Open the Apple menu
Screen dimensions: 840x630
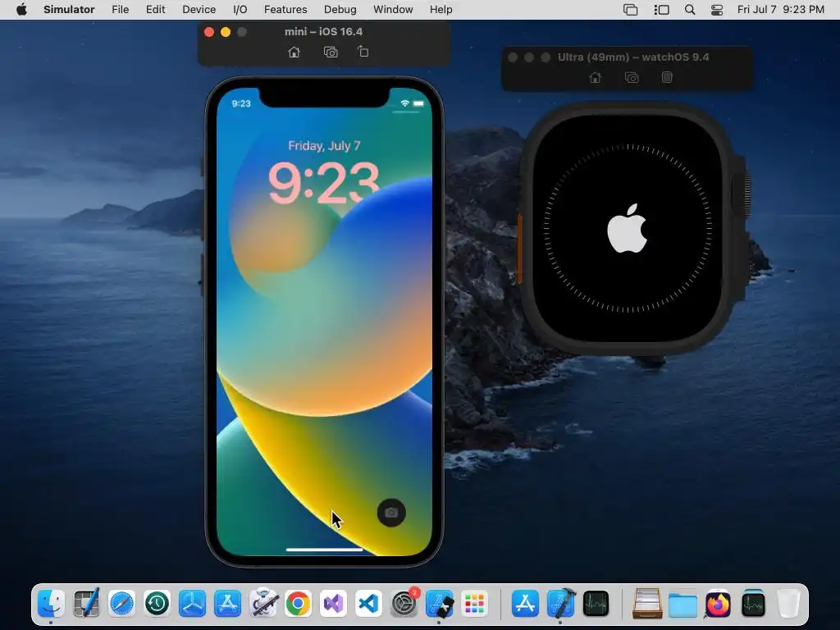tap(21, 10)
